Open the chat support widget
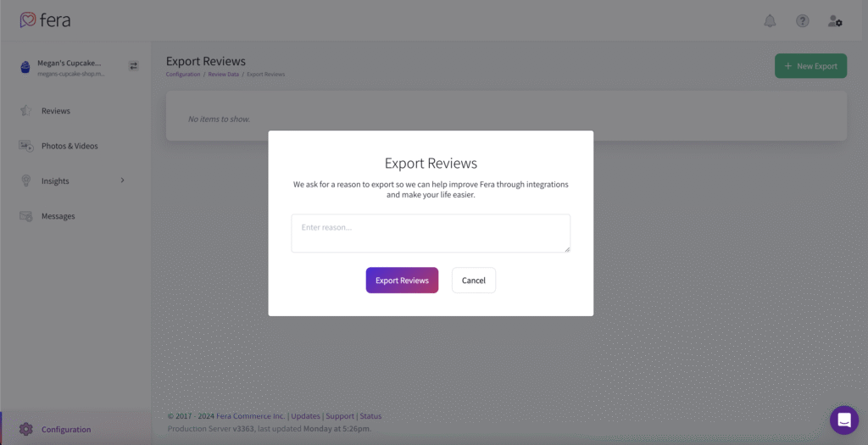Viewport: 868px width, 445px height. tap(844, 420)
